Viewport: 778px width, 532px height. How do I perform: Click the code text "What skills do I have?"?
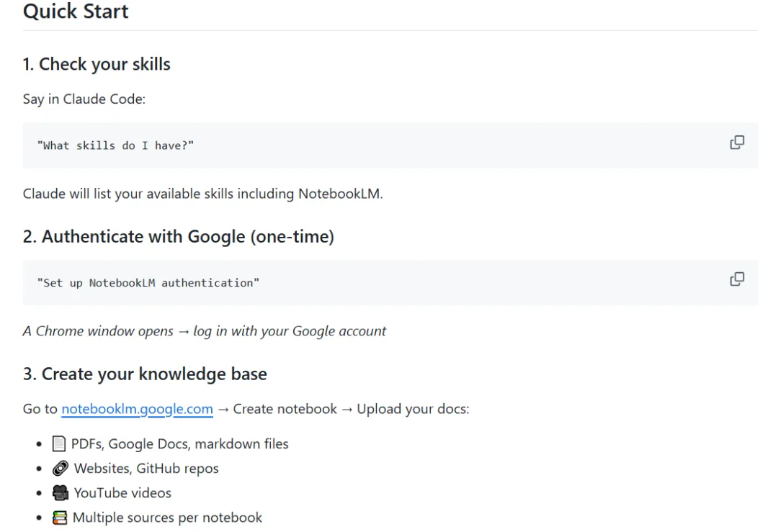coord(115,145)
